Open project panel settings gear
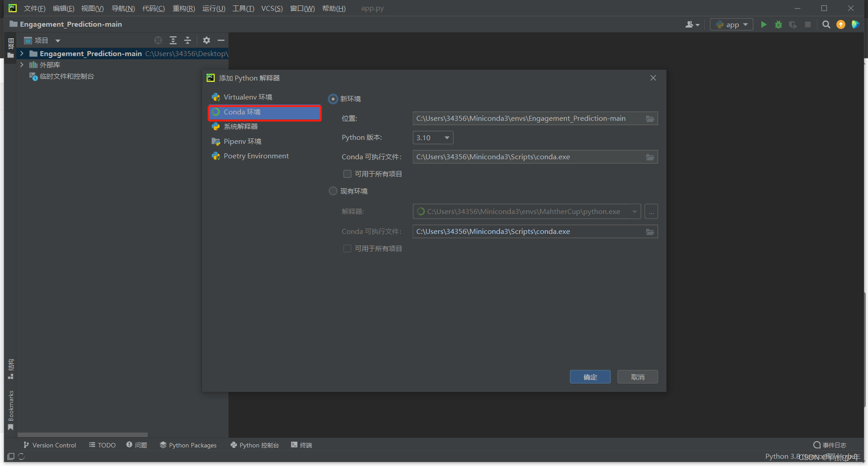The height and width of the screenshot is (466, 868). 207,40
